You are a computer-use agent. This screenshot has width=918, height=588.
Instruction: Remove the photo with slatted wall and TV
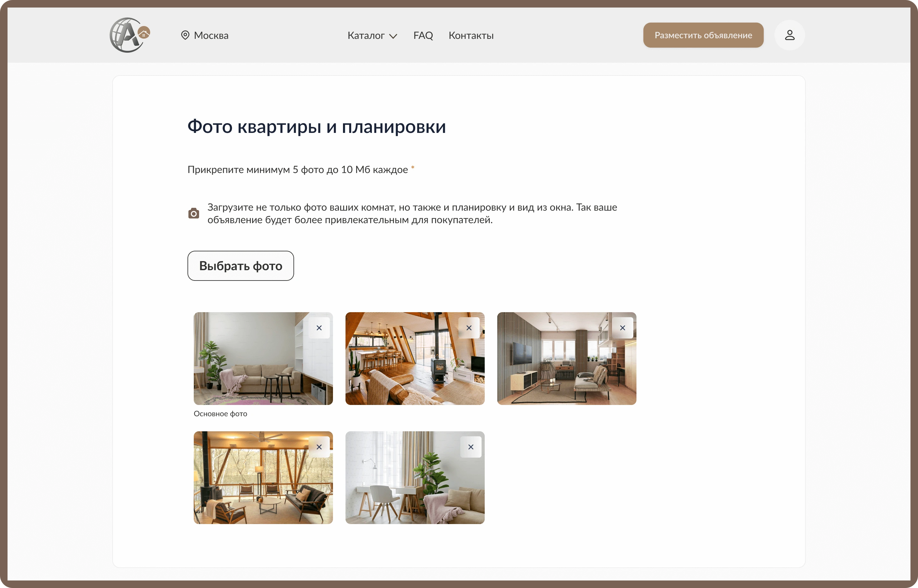pyautogui.click(x=622, y=328)
